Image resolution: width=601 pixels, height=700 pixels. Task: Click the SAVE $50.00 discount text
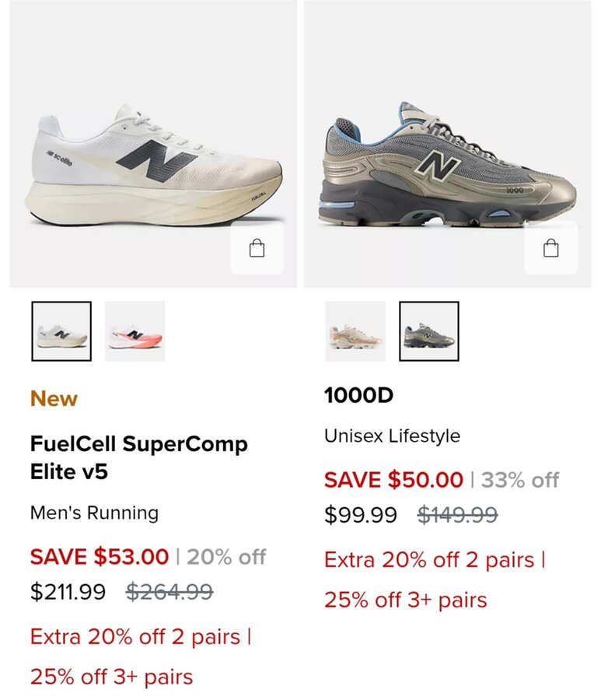[393, 480]
